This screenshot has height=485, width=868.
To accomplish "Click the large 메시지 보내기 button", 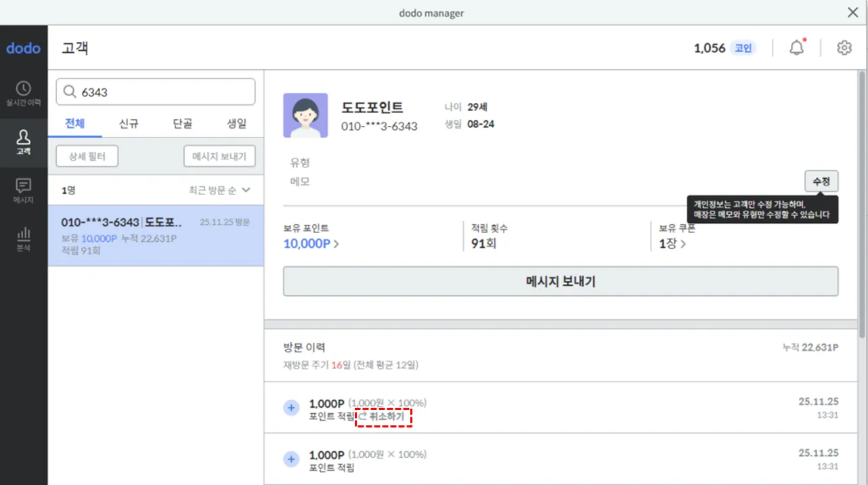I will [561, 282].
